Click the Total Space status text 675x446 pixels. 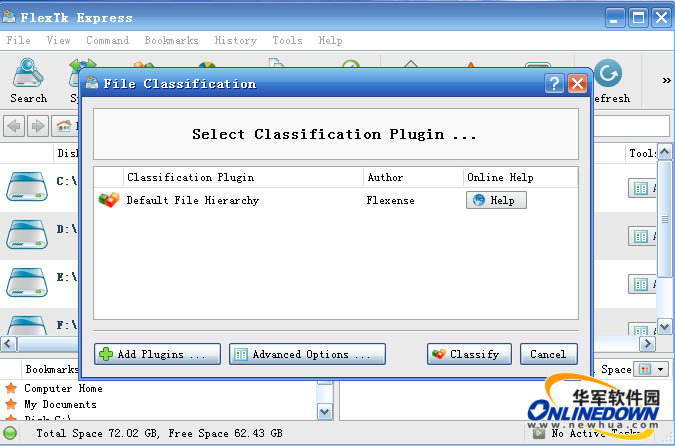pyautogui.click(x=159, y=433)
